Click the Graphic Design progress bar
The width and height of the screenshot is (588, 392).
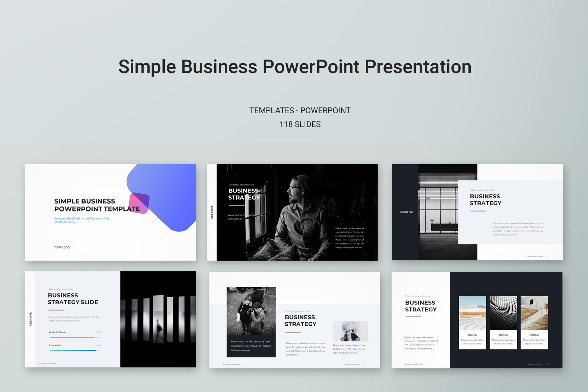[x=75, y=337]
